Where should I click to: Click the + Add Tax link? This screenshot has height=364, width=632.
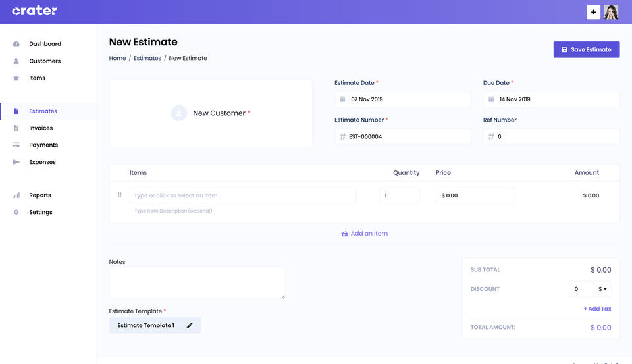point(597,309)
